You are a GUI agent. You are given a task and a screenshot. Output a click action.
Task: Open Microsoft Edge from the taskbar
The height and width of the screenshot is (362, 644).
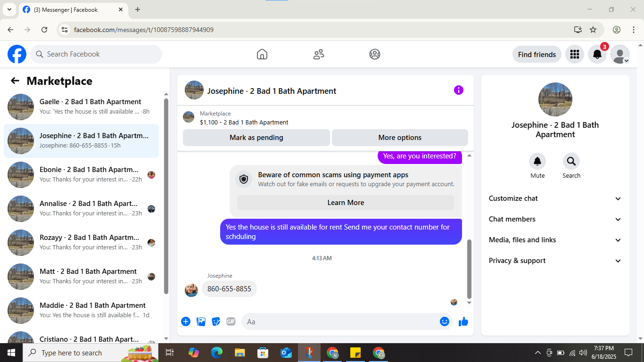pos(217,353)
